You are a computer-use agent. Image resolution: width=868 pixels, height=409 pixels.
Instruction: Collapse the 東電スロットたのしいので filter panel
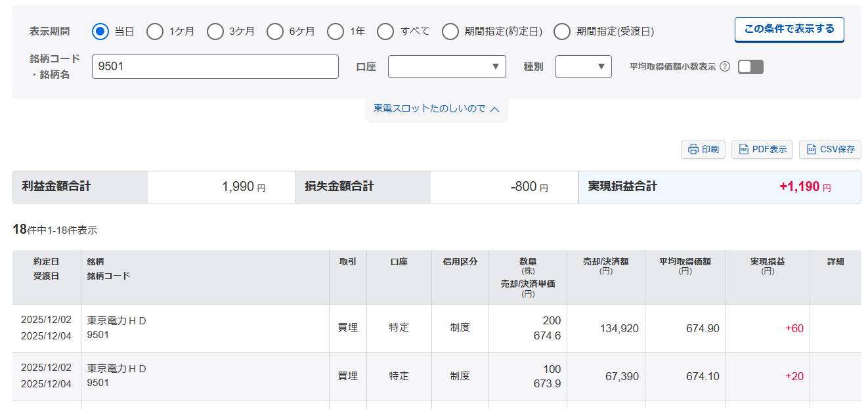click(x=437, y=109)
